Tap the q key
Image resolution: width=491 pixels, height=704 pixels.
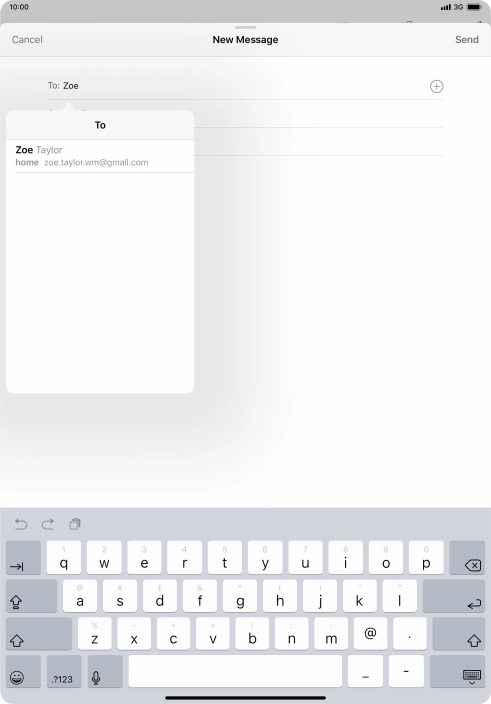pos(64,558)
